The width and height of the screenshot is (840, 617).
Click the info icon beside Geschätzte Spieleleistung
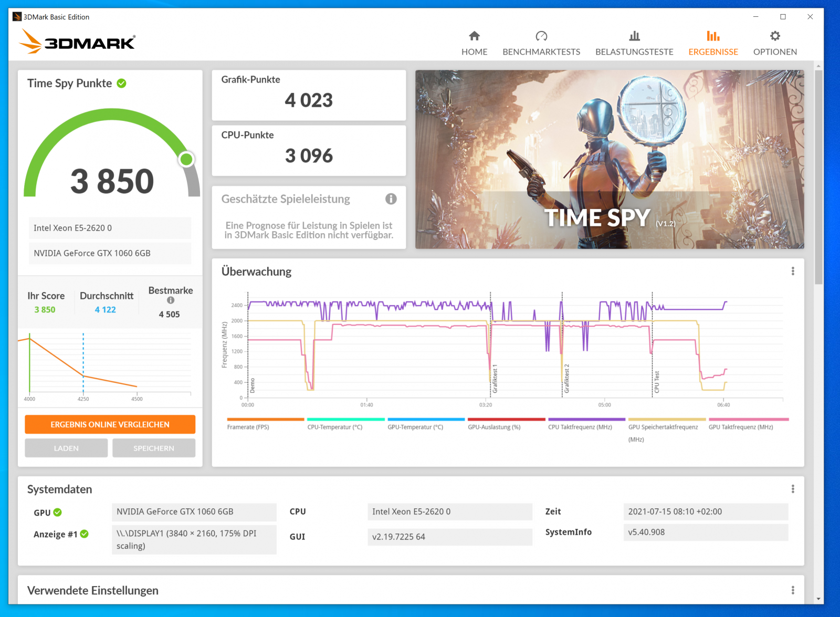point(391,199)
